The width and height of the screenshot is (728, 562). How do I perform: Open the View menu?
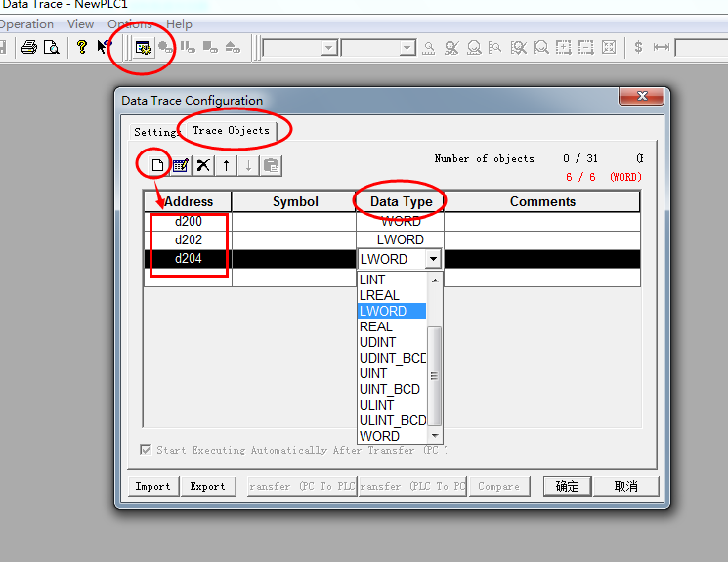[80, 24]
